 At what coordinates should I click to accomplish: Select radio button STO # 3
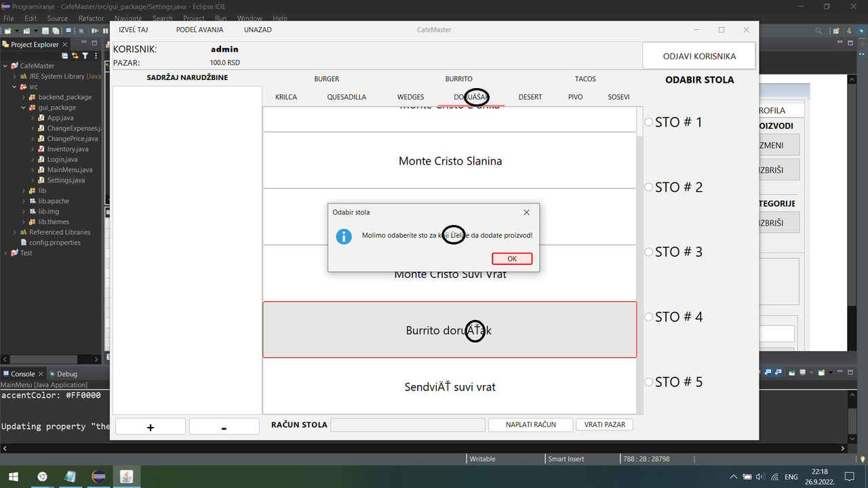point(648,251)
